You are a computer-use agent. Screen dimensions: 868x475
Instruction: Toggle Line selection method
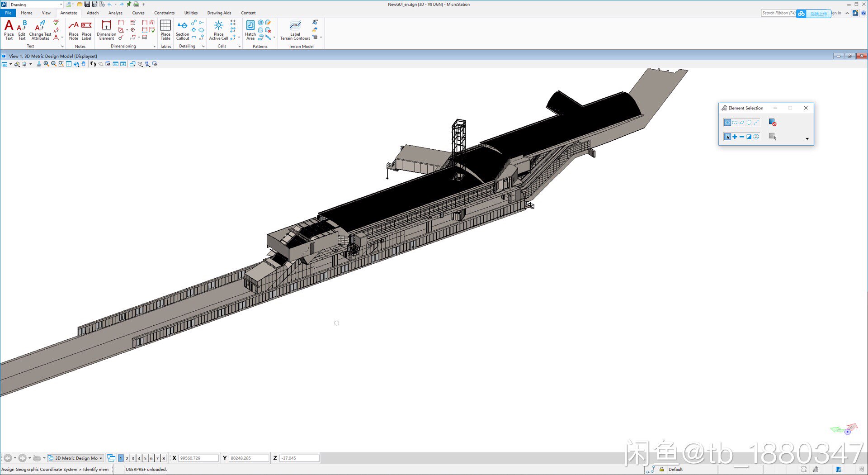pos(756,123)
